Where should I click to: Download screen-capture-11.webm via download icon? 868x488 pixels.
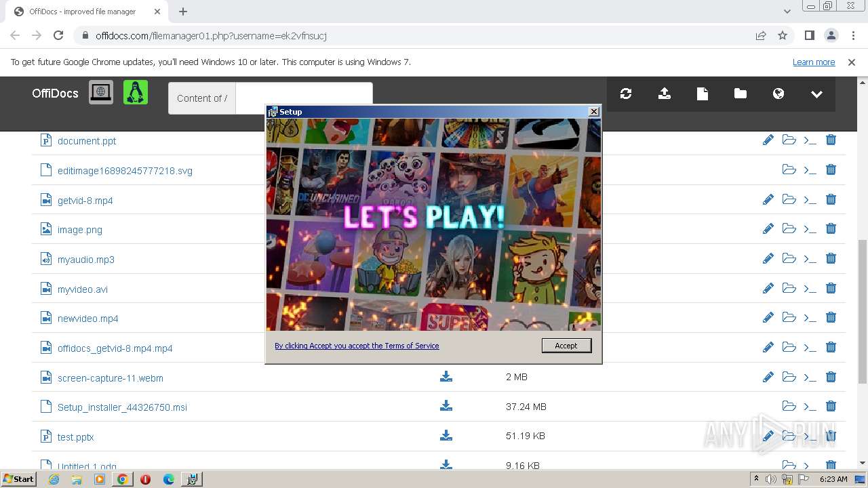[x=446, y=376]
